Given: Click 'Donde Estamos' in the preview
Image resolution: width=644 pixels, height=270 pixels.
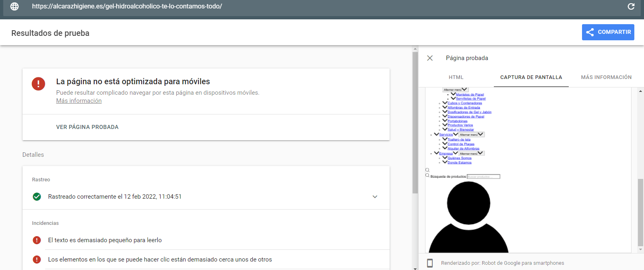Looking at the screenshot, I should coord(459,163).
